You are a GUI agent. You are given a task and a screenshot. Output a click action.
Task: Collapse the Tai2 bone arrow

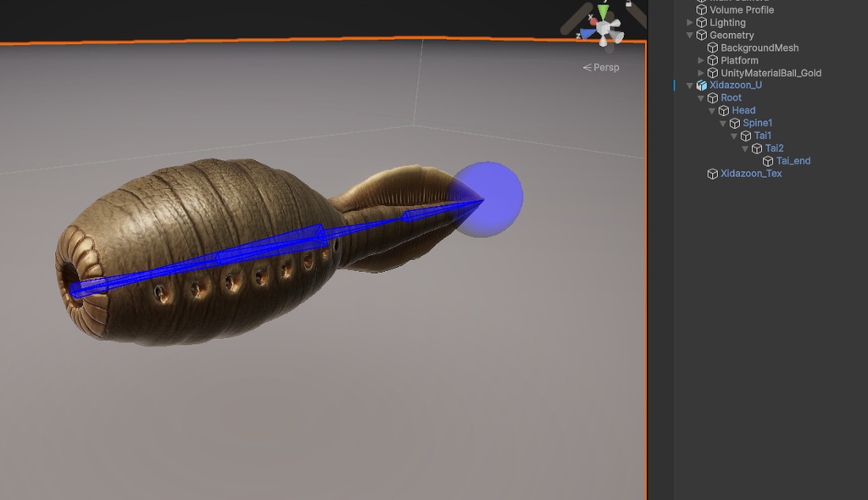(x=745, y=148)
